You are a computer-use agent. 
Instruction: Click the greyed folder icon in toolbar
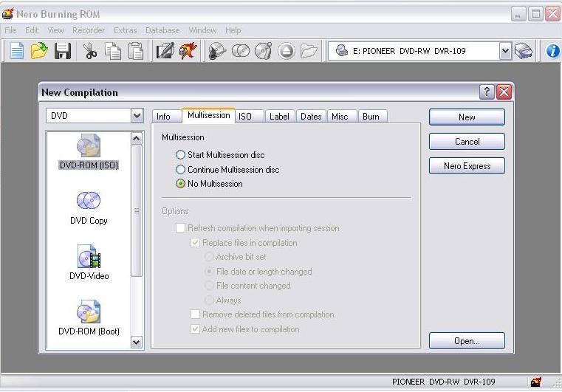(x=309, y=50)
